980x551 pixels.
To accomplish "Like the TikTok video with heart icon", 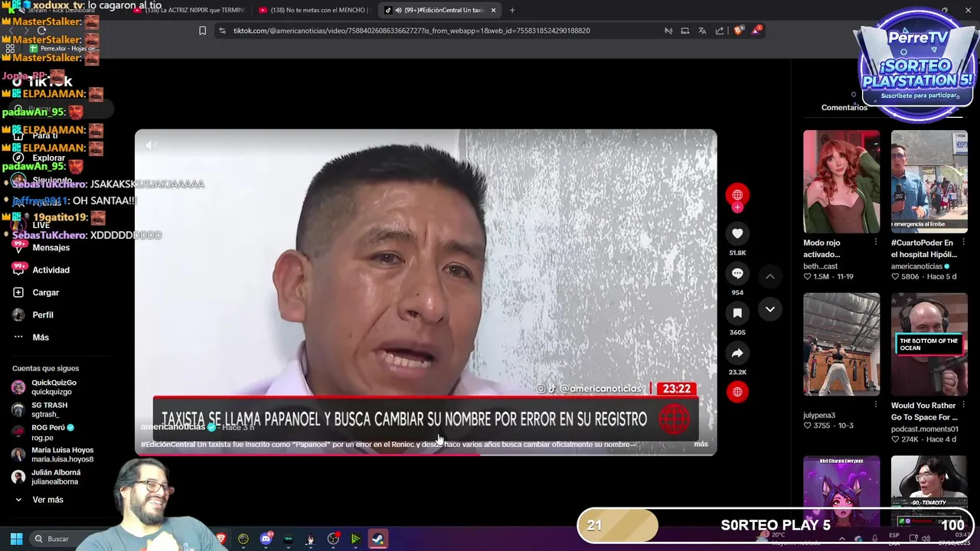I will 737,233.
